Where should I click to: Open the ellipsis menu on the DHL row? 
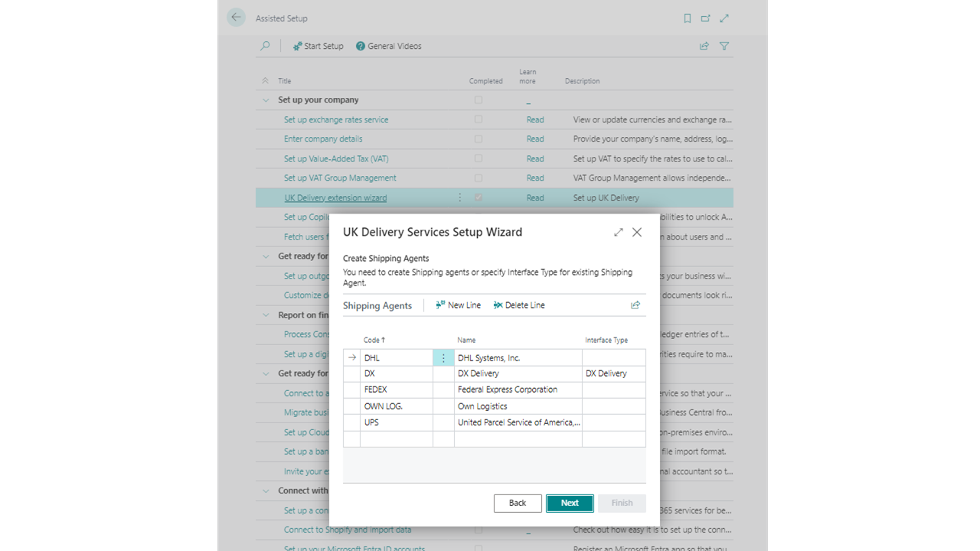(x=443, y=357)
